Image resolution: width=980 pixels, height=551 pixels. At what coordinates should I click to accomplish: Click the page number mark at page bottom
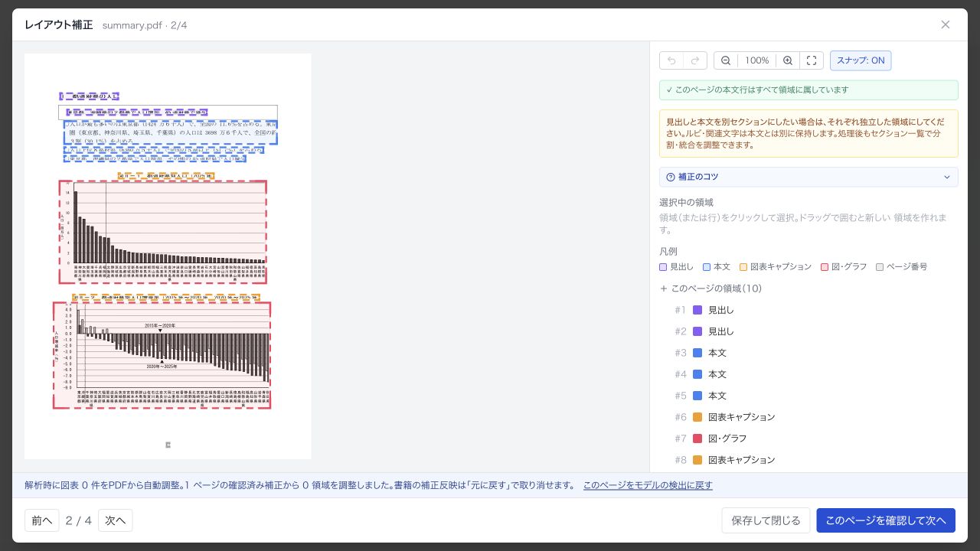pos(168,445)
